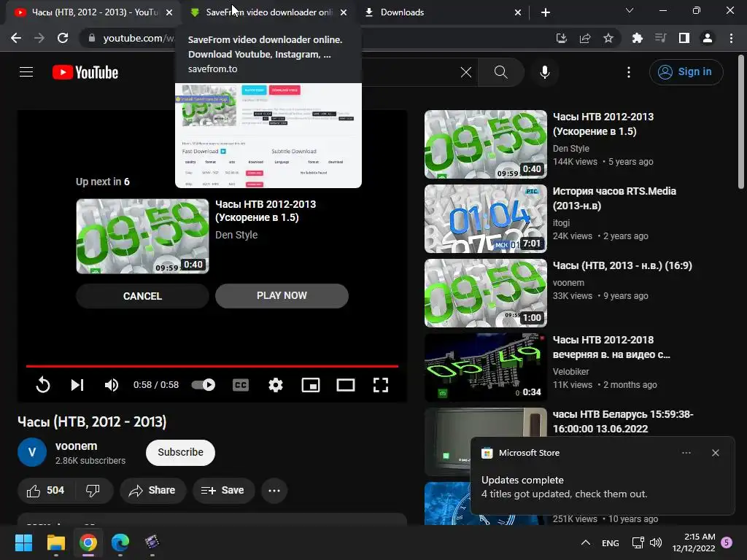Open the Chrome profile icon
Image resolution: width=747 pixels, height=560 pixels.
click(x=708, y=38)
